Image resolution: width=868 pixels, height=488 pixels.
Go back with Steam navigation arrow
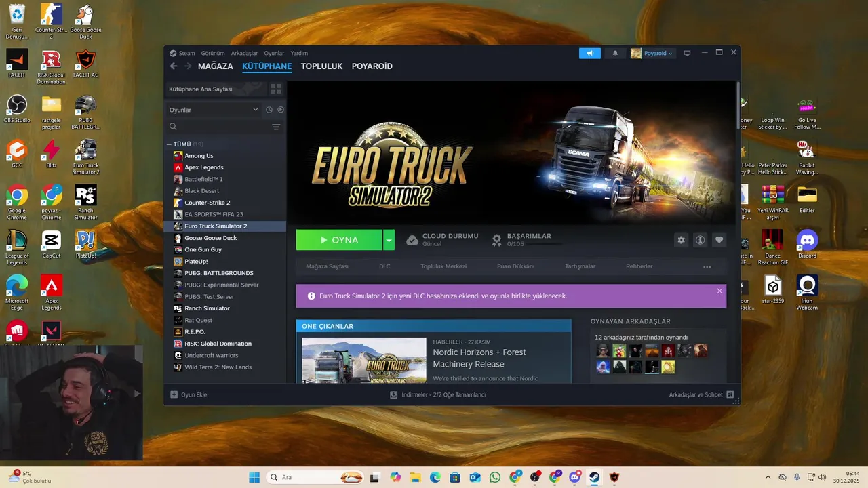pyautogui.click(x=174, y=66)
